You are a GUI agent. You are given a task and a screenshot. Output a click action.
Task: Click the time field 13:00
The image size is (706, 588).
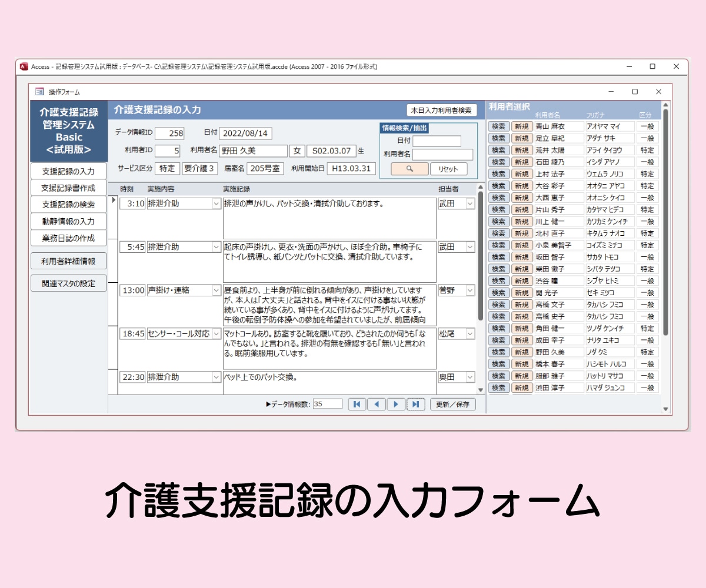(x=132, y=290)
